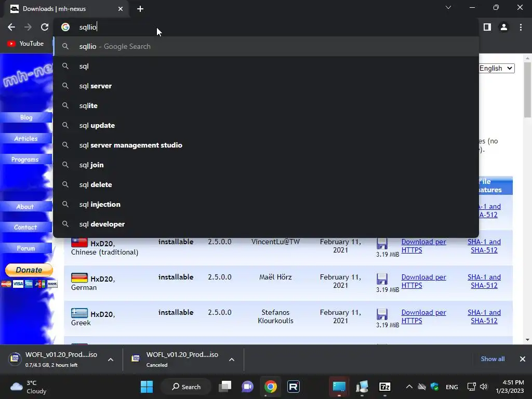Viewport: 532px width, 399px height.
Task: Select 'sqllio - Google Search' suggestion
Action: pyautogui.click(x=266, y=46)
